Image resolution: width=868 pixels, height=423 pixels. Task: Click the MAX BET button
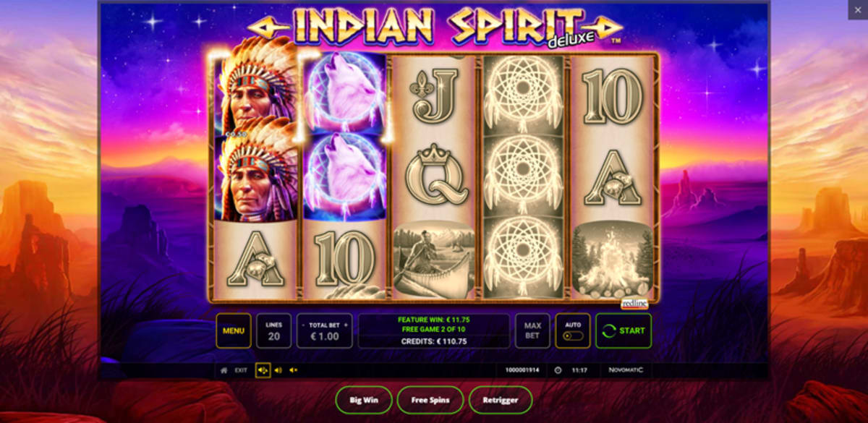pos(532,330)
